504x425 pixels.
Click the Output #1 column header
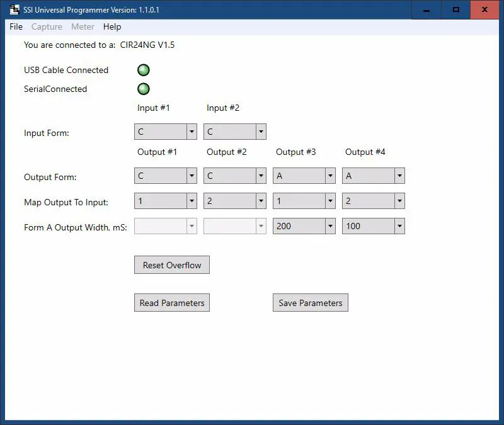point(157,152)
